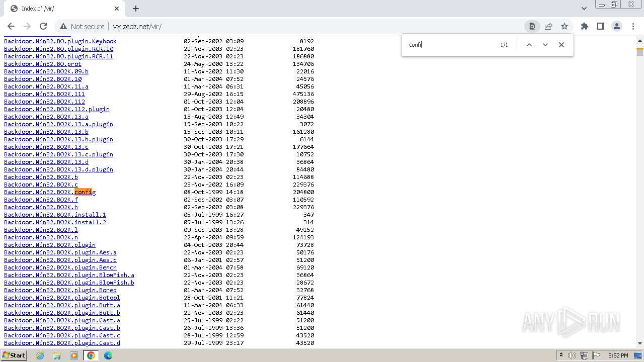
Task: Open Backdoor.Win32.BO2K.install.1 link
Action: point(55,215)
